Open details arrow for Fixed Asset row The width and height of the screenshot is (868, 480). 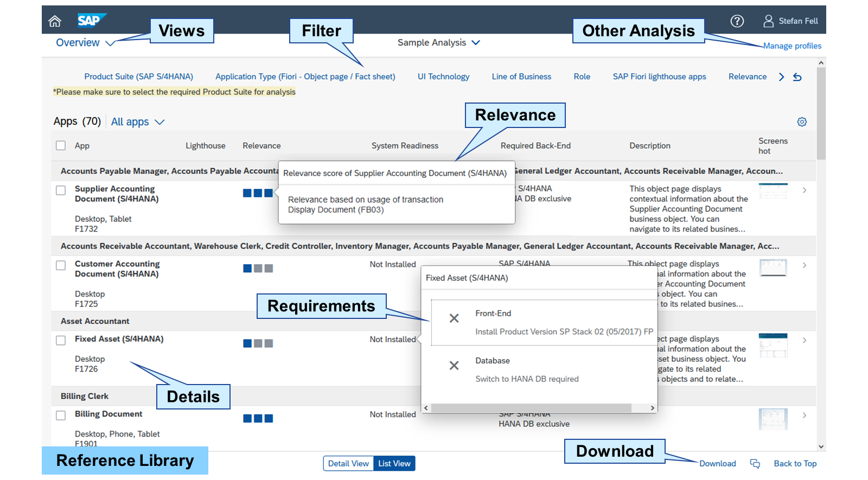[805, 340]
